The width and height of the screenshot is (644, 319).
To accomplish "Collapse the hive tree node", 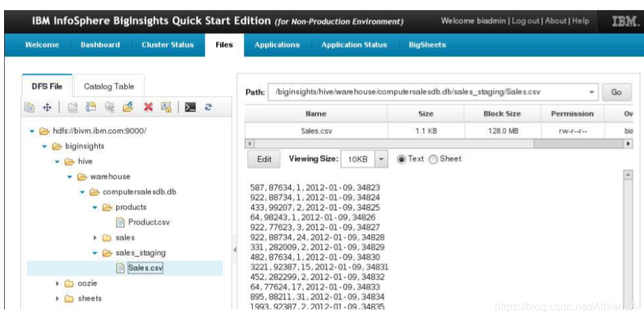I will tap(58, 162).
